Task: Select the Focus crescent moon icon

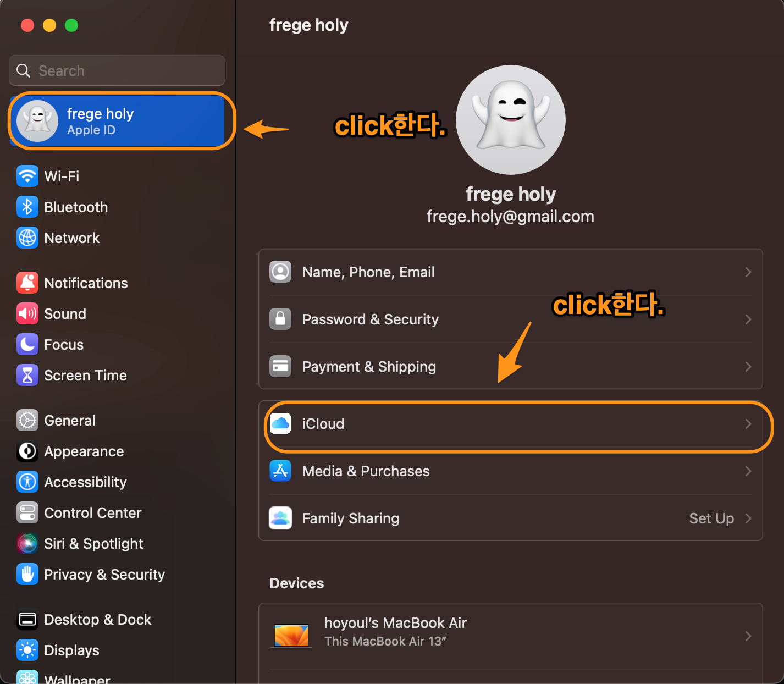Action: (x=27, y=344)
